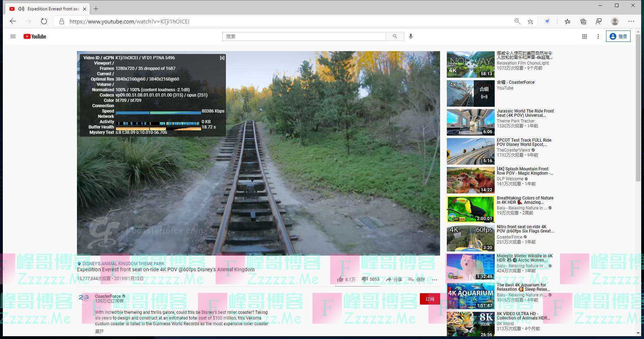This screenshot has width=644, height=339.
Task: Click the 登录 sign-in button
Action: (x=618, y=36)
